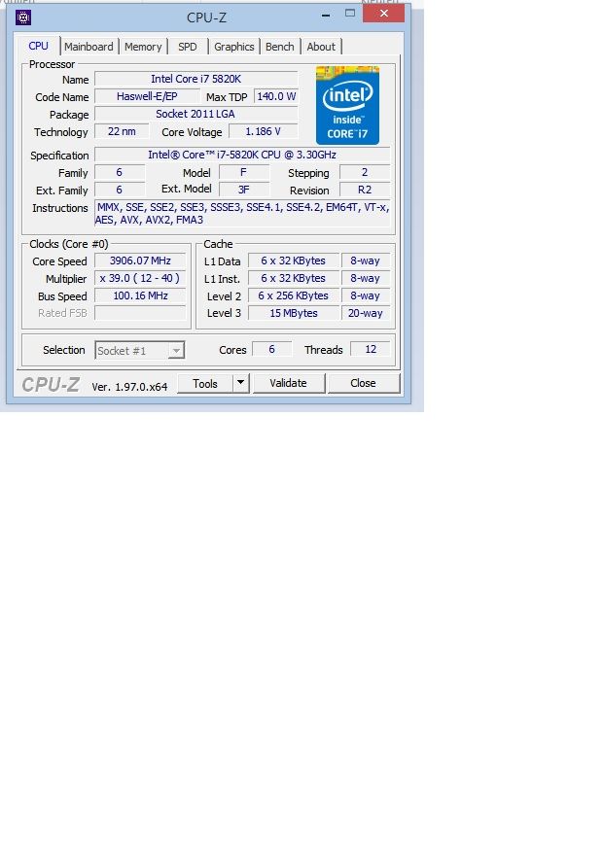Click the Ext. Family value '6'
The width and height of the screenshot is (604, 868).
pyautogui.click(x=119, y=190)
